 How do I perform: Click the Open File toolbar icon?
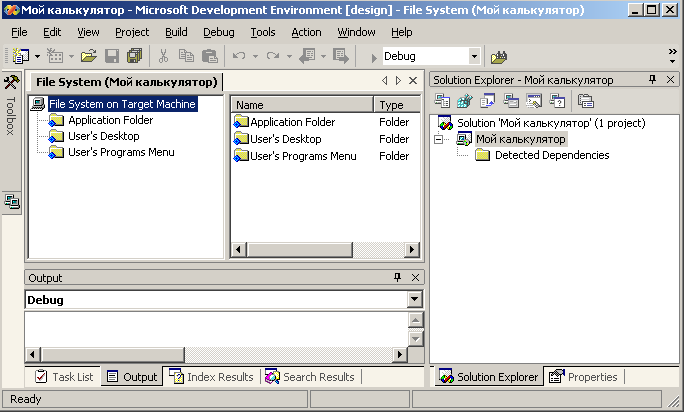click(x=89, y=56)
